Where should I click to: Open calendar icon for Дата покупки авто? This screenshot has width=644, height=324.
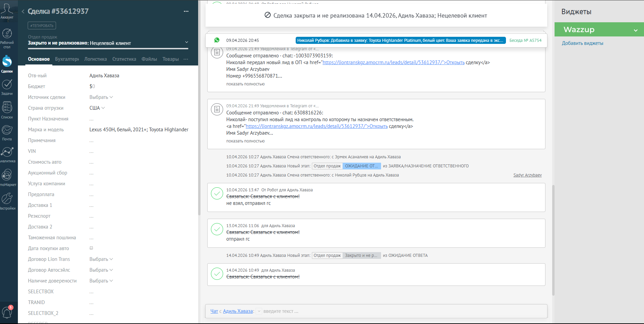coord(91,248)
